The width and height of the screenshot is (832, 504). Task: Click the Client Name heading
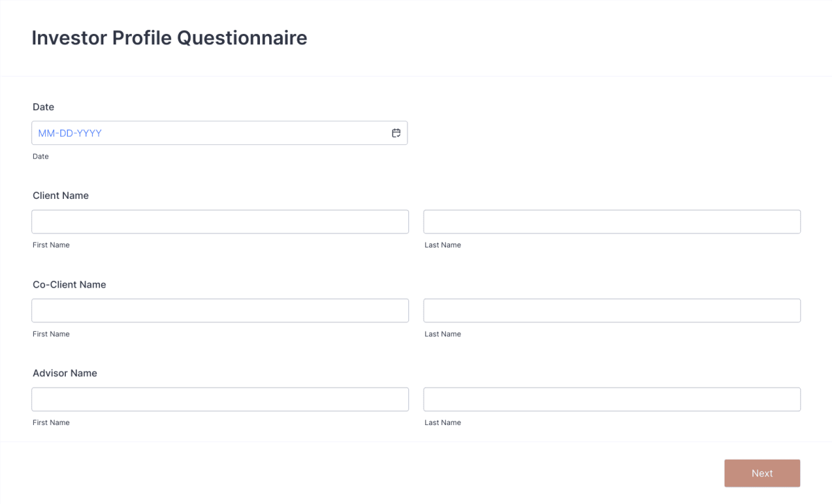(61, 195)
